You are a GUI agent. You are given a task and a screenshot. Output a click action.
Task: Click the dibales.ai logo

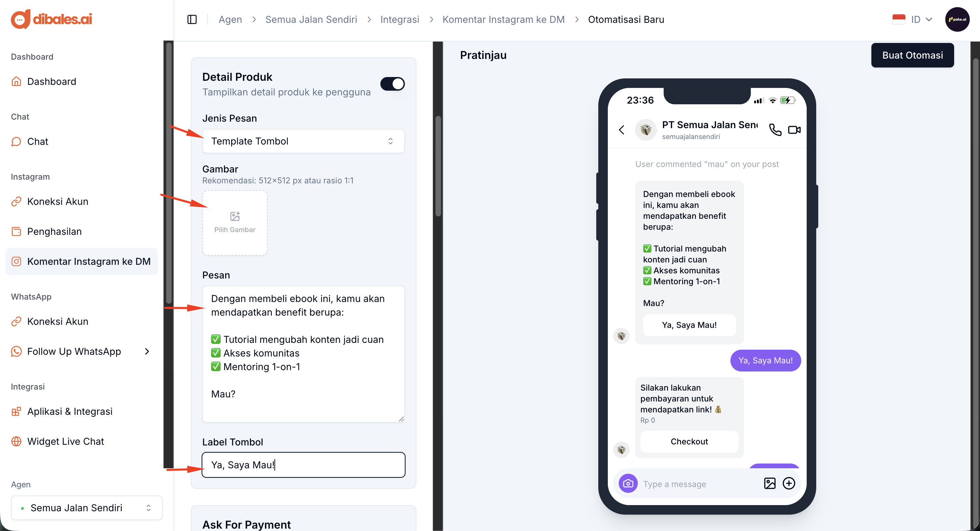pos(52,19)
